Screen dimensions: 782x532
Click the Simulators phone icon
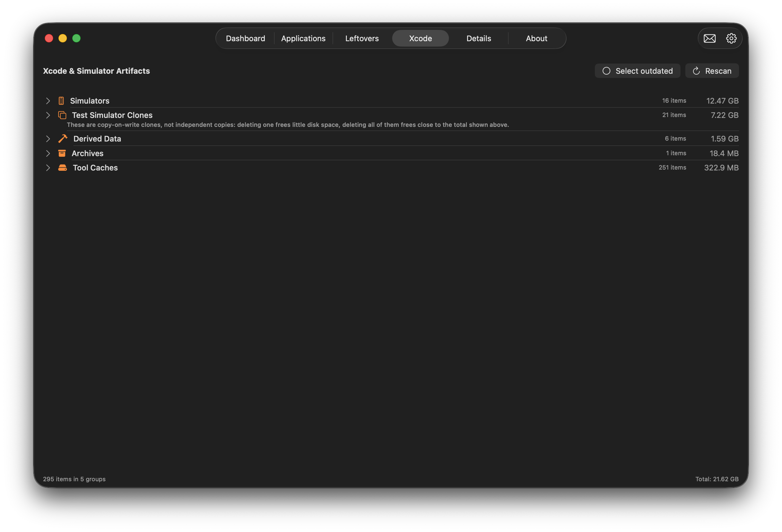click(x=61, y=101)
